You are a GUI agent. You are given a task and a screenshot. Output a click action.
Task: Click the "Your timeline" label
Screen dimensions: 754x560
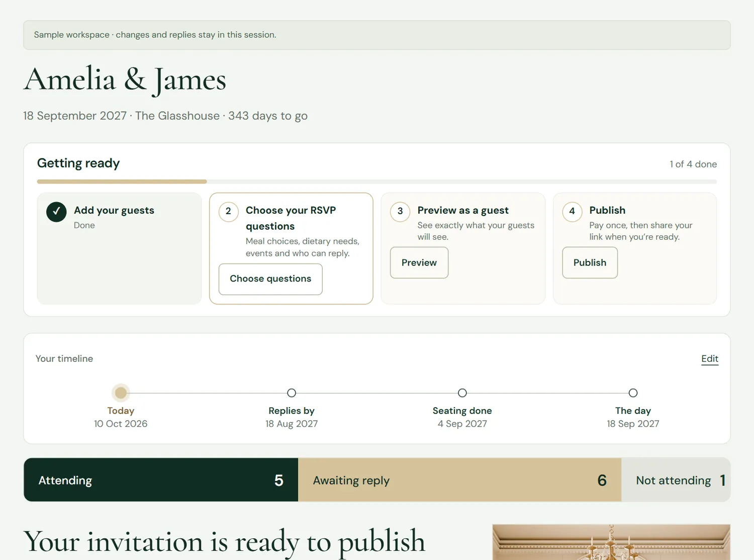[64, 359]
